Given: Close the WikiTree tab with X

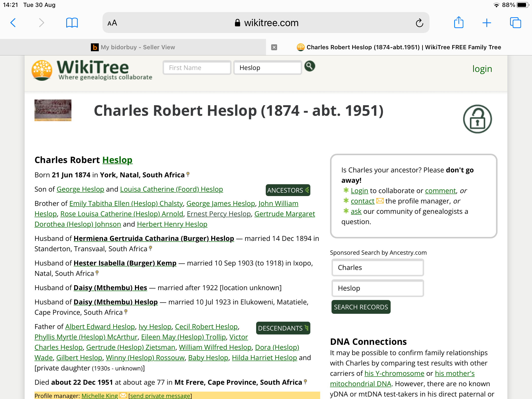Looking at the screenshot, I should (x=274, y=47).
